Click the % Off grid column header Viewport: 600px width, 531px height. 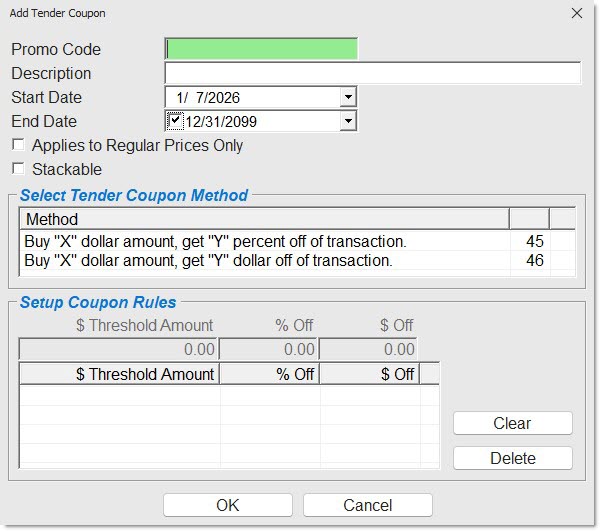tap(268, 374)
